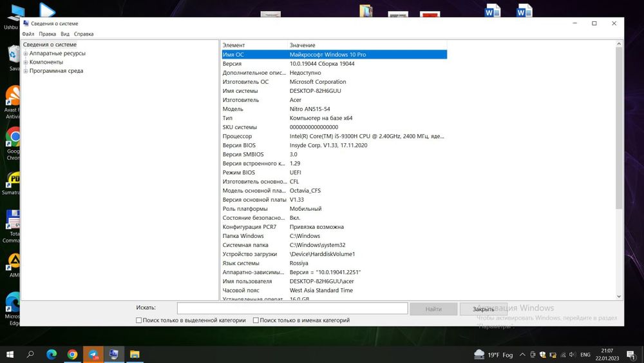Click the volume speaker tray icon
644x363 pixels.
[572, 355]
